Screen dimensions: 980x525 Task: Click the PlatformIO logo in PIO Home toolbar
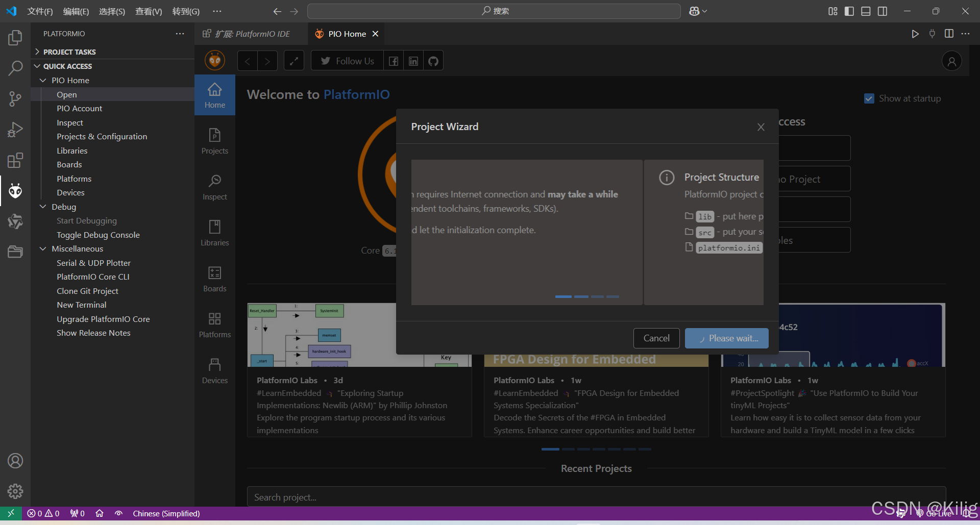click(215, 61)
